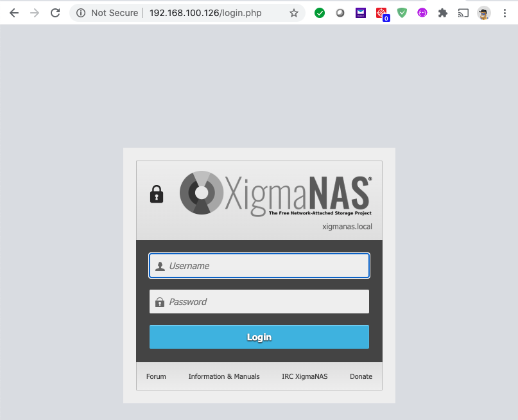Screen dimensions: 518x420
Task: Open the gray circular extension icon
Action: point(340,13)
